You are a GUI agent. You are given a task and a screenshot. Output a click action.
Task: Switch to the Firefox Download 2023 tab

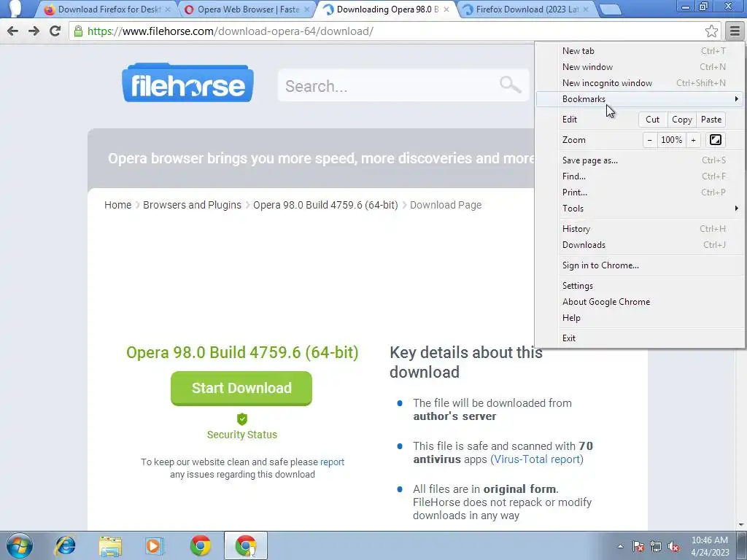[x=527, y=9]
